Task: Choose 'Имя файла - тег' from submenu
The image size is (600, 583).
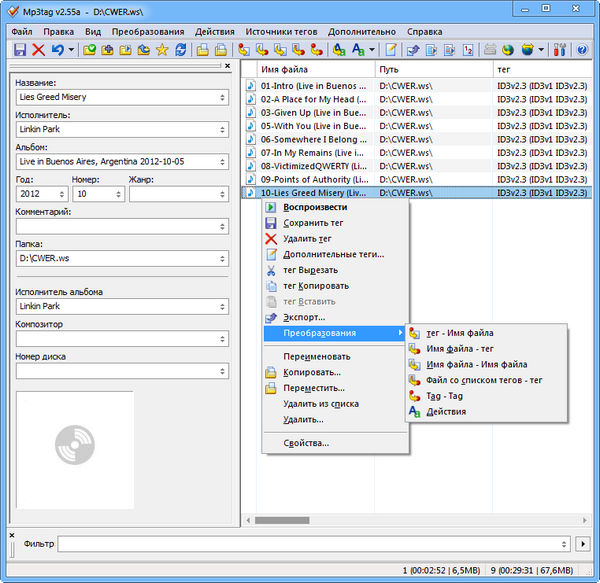Action: [x=463, y=349]
